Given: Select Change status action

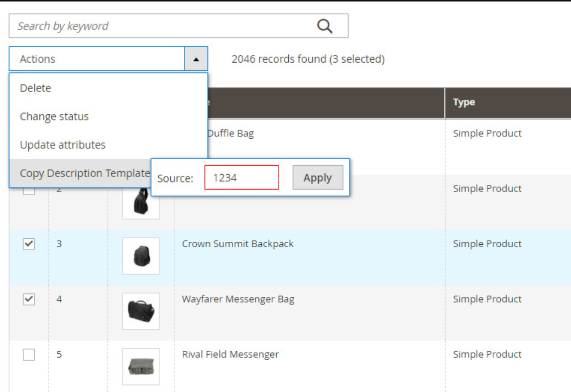Looking at the screenshot, I should (54, 116).
